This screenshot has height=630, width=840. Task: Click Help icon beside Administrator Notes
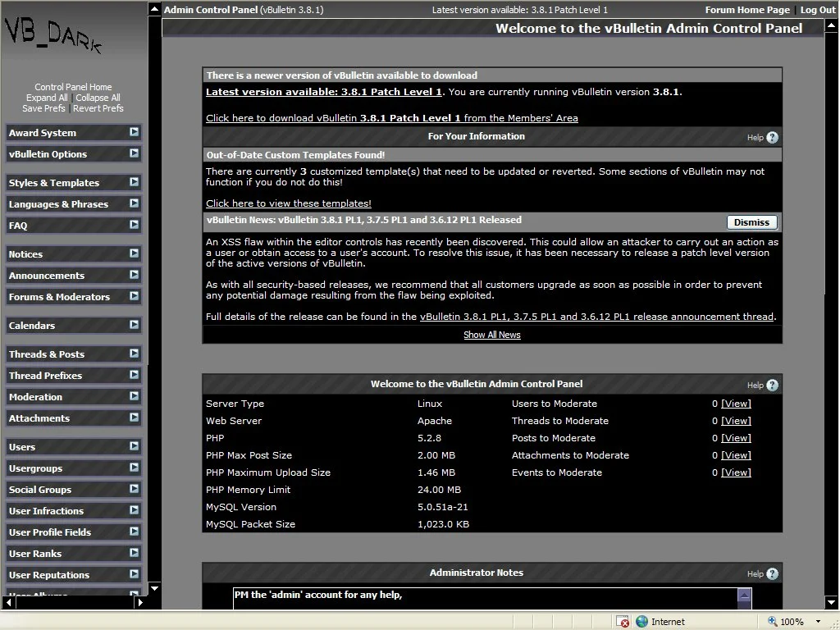pyautogui.click(x=772, y=574)
